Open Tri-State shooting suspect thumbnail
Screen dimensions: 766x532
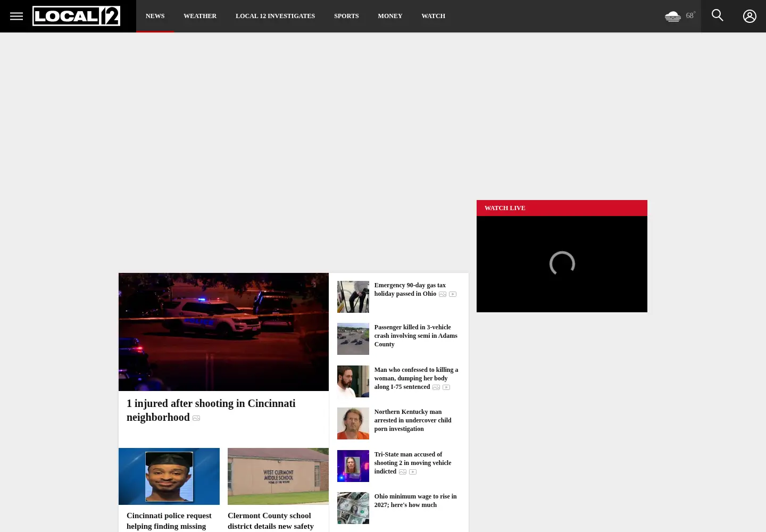(353, 466)
